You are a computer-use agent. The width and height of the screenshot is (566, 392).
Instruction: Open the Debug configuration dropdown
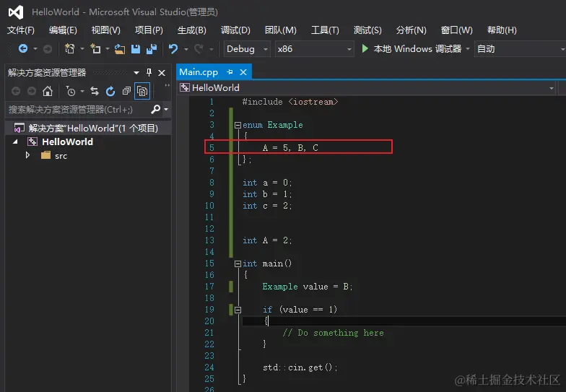tap(247, 49)
